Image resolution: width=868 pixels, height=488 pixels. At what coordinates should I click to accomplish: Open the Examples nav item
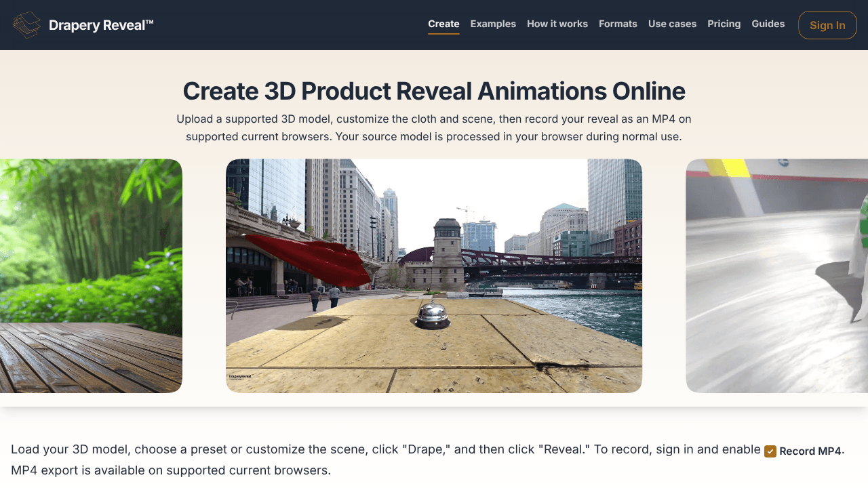(493, 24)
